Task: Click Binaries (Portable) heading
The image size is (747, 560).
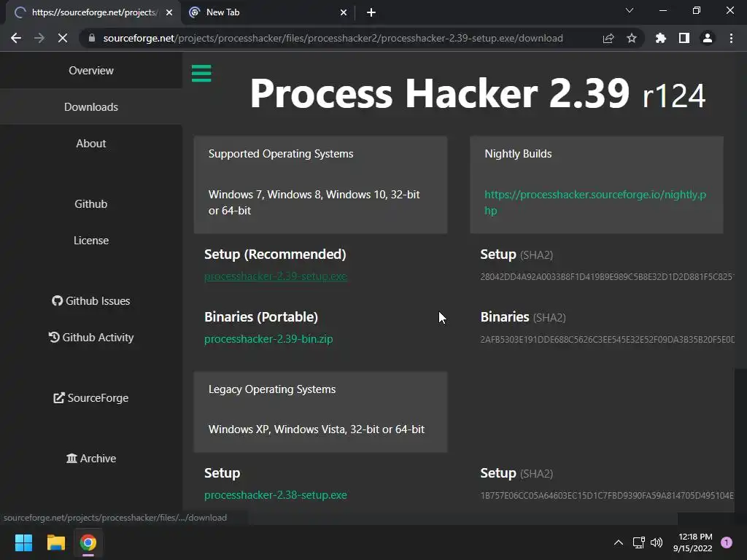Action: coord(261,317)
